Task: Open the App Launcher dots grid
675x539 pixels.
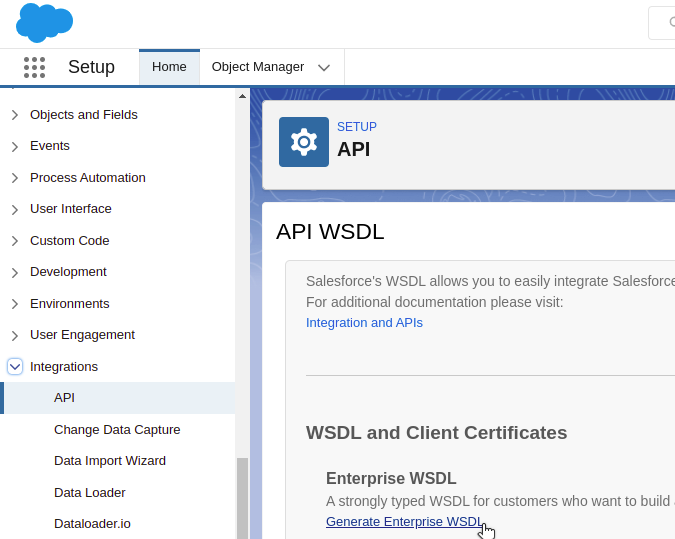Action: [34, 67]
